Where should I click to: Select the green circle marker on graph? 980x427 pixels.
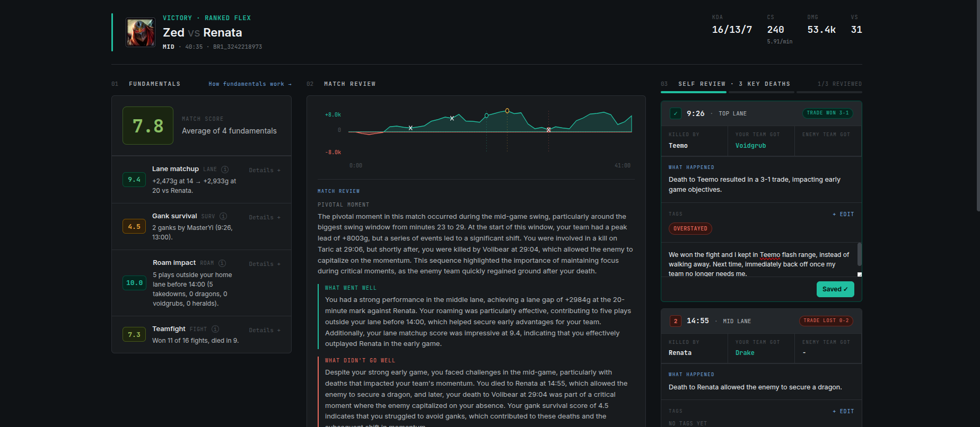pyautogui.click(x=486, y=115)
